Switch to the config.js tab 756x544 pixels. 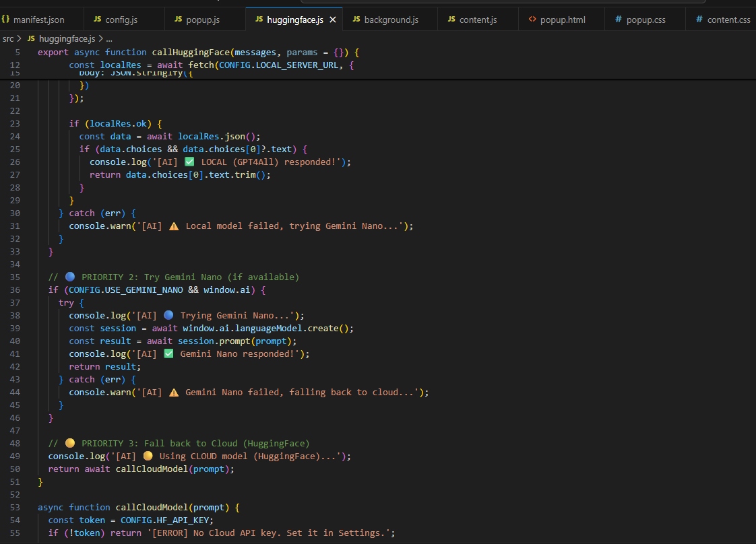[x=121, y=20]
